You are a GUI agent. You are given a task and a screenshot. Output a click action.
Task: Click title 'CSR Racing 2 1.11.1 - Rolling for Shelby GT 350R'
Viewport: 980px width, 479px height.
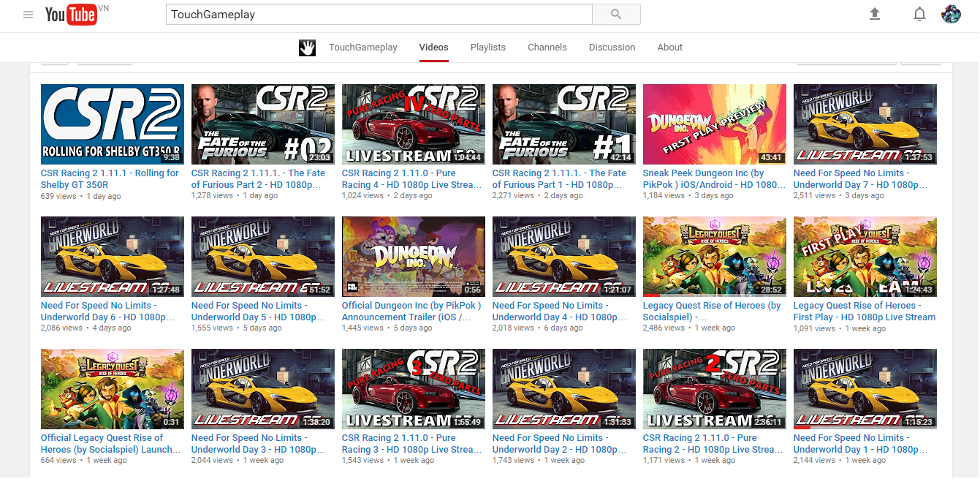point(110,179)
